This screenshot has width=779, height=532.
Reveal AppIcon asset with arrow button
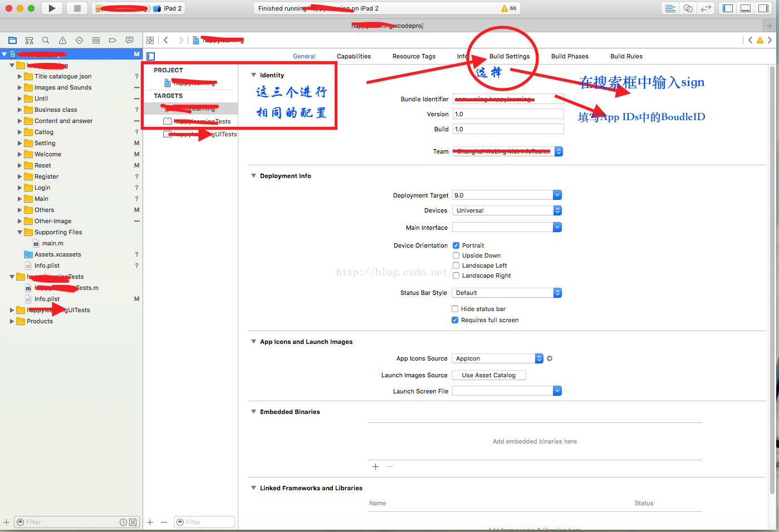[x=550, y=358]
